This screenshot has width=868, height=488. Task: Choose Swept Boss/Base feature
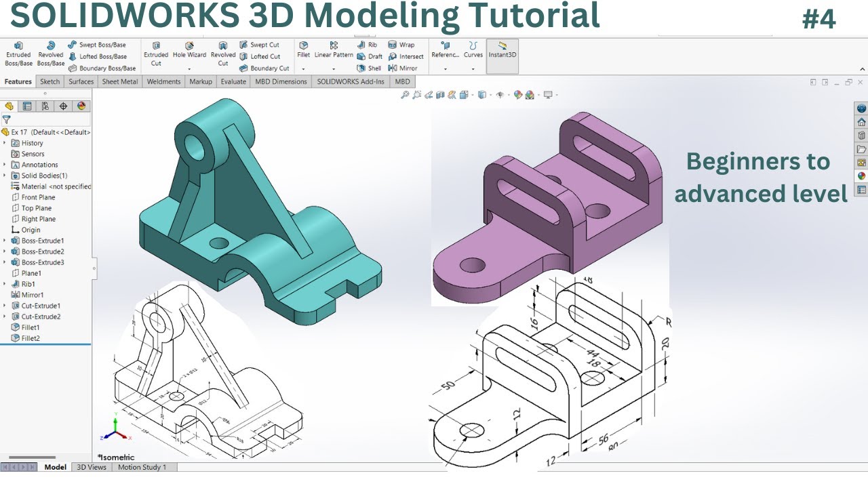(97, 45)
